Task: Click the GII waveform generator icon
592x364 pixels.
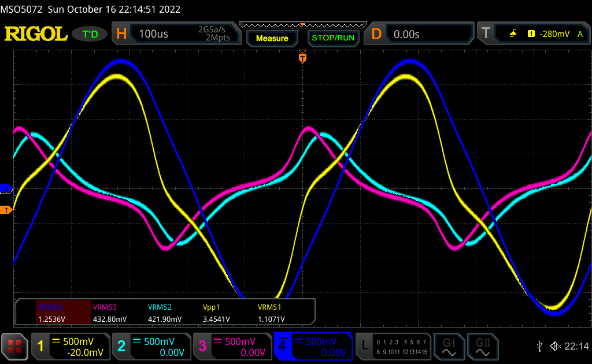Action: (x=481, y=346)
